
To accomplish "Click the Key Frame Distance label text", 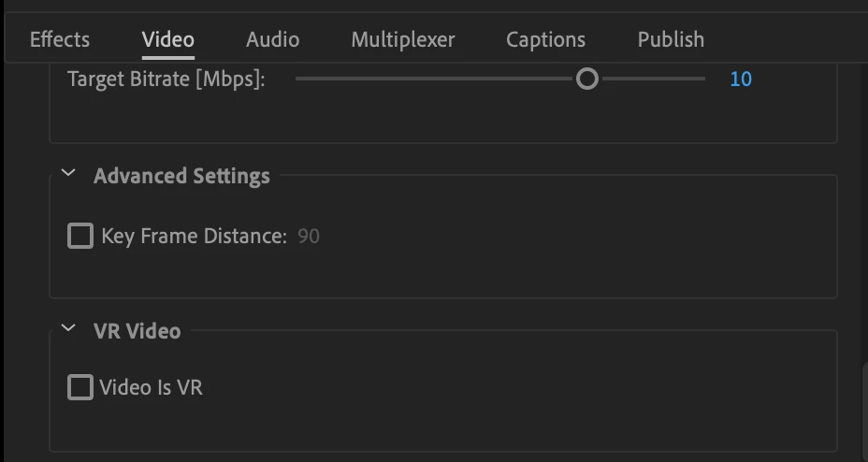I will 195,237.
